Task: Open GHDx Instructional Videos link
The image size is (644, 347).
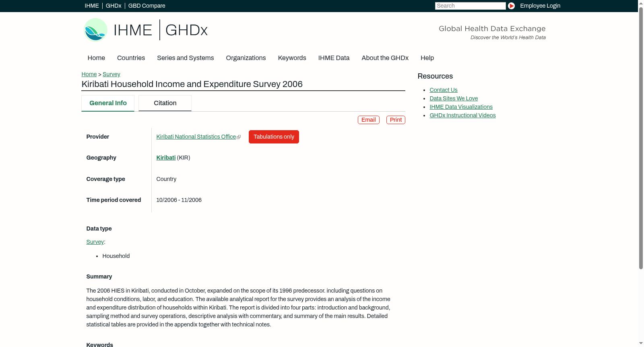Action: pyautogui.click(x=463, y=115)
